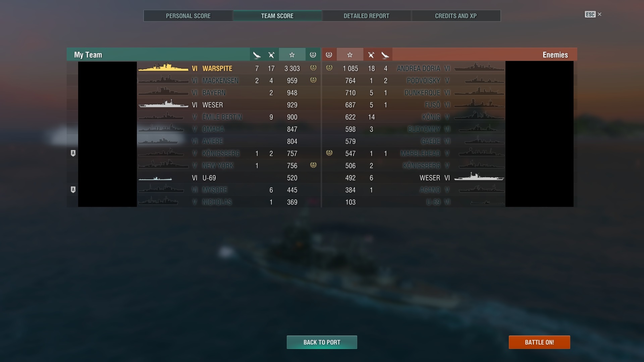Image resolution: width=644 pixels, height=362 pixels.
Task: Click the Warspite row achievement medal
Action: [313, 68]
